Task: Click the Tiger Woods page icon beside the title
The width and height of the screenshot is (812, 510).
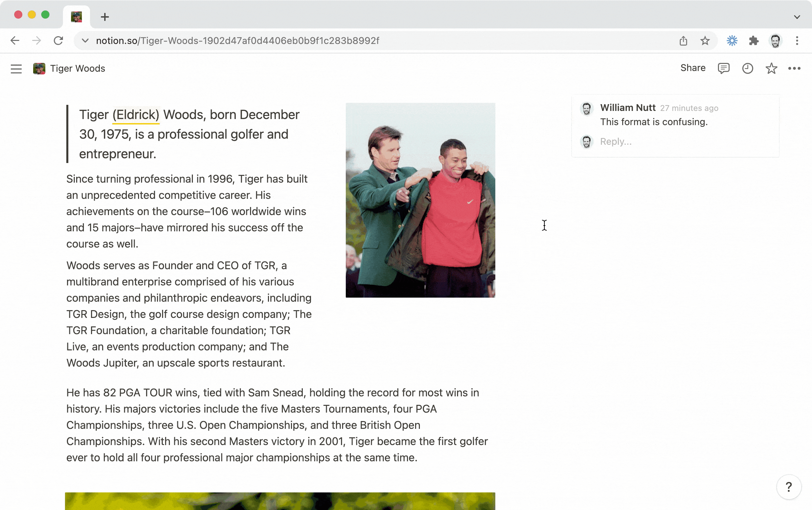Action: click(x=40, y=69)
